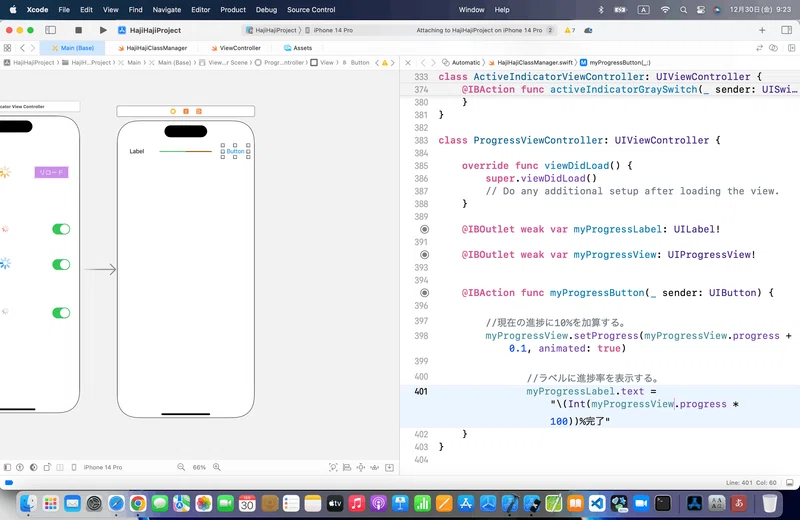The height and width of the screenshot is (520, 800).
Task: Open the adjust editor options icon
Action: 773,48
